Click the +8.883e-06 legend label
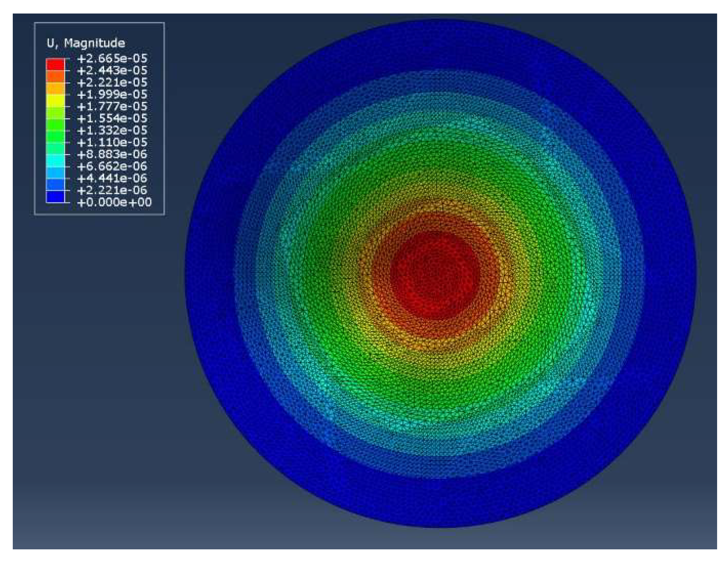The image size is (728, 564). coord(112,154)
